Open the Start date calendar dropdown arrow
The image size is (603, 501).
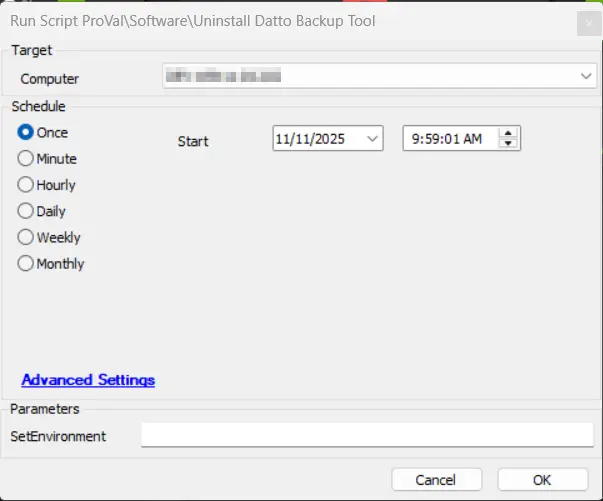[x=372, y=140]
